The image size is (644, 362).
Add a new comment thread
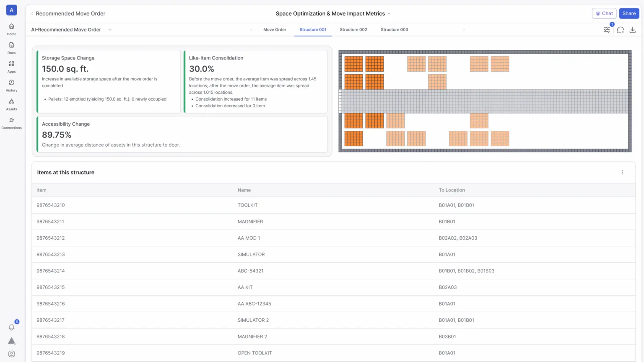pos(621,29)
